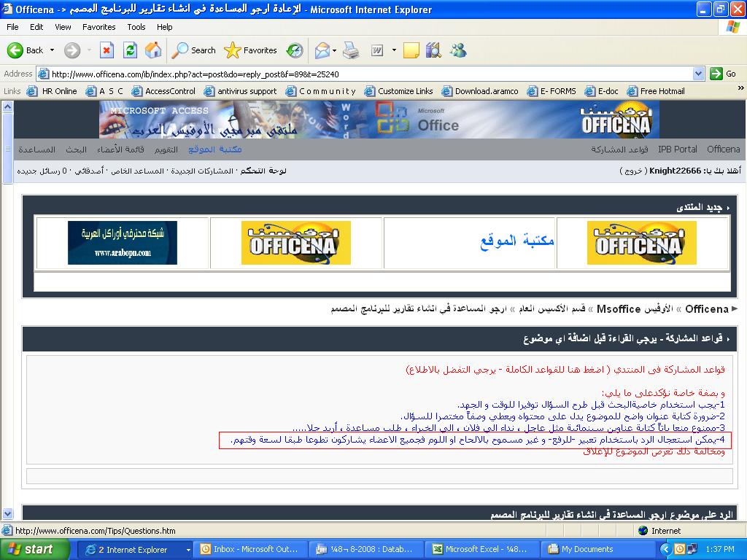Open قواعد المشاركة nav link

click(619, 149)
